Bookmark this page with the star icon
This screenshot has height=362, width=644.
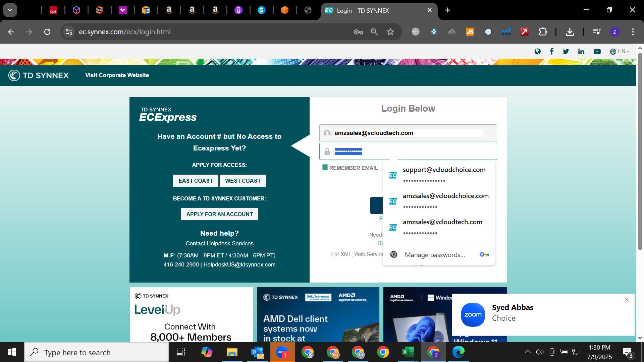[390, 32]
